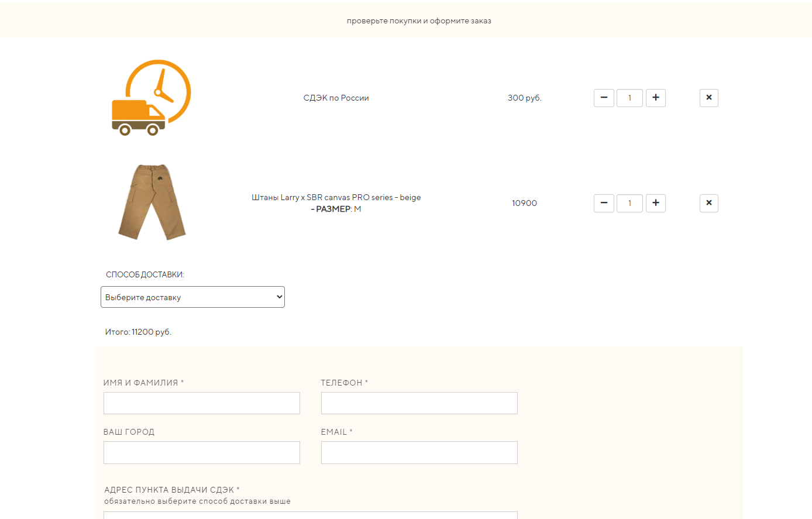Increase quantity of Штаны Larry pants
Image resolution: width=812 pixels, height=519 pixels.
click(656, 203)
